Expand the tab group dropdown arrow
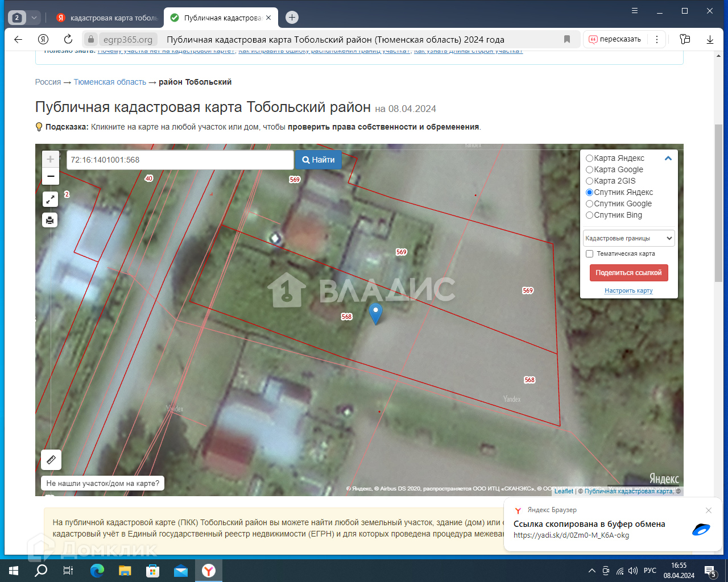728x582 pixels. pos(34,18)
